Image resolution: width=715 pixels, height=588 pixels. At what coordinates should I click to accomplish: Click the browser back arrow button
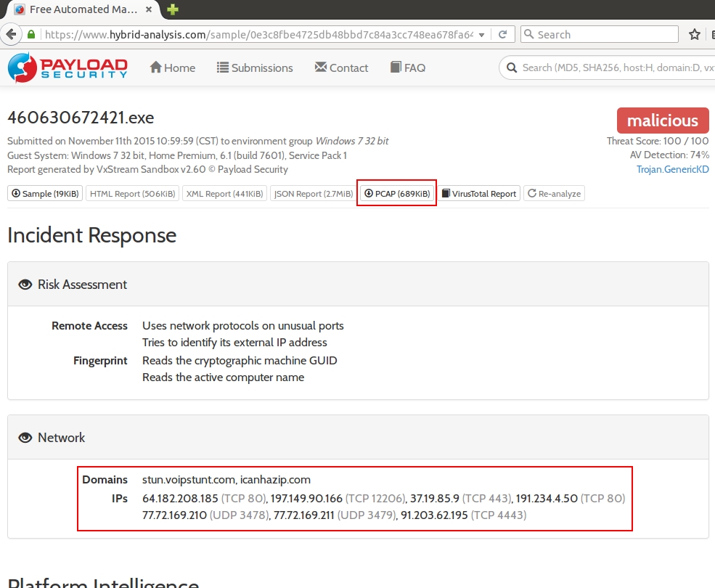coord(12,34)
